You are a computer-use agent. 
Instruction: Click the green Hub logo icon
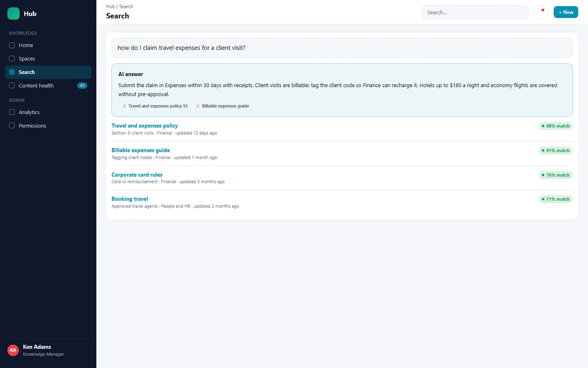(x=13, y=14)
